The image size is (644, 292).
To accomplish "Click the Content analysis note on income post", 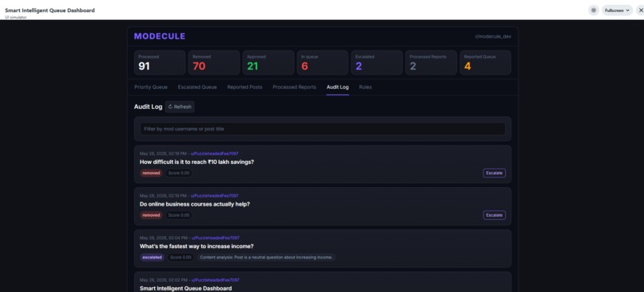I will tap(266, 258).
